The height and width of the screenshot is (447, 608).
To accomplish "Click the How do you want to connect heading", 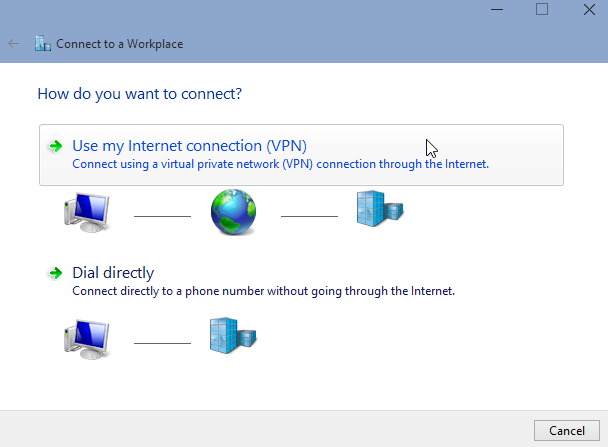I will click(140, 94).
